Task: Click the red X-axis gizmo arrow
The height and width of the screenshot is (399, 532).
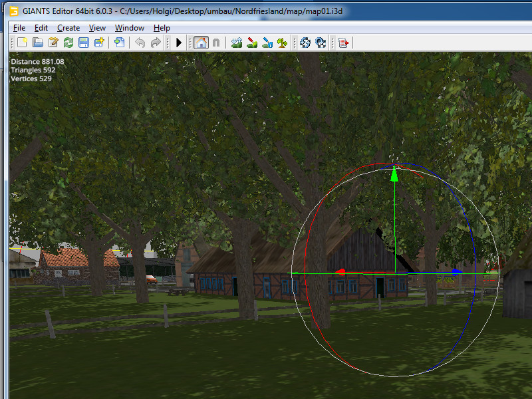Action: coord(340,272)
